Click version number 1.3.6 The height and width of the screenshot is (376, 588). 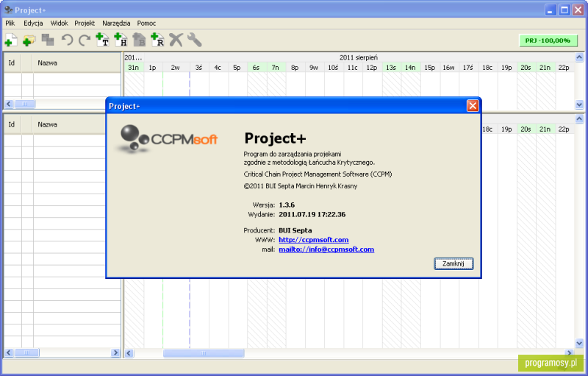click(x=287, y=205)
